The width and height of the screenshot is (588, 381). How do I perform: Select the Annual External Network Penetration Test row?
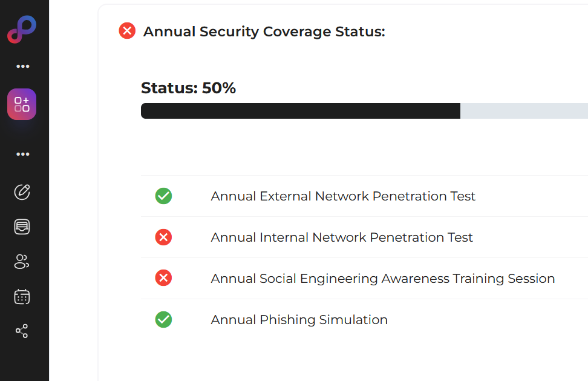(343, 196)
